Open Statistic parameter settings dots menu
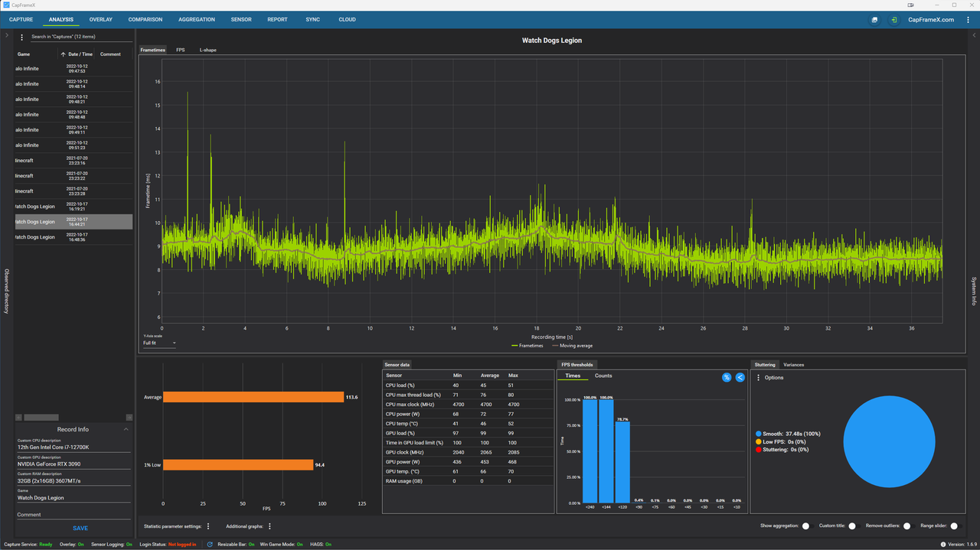This screenshot has height=550, width=980. pos(208,526)
